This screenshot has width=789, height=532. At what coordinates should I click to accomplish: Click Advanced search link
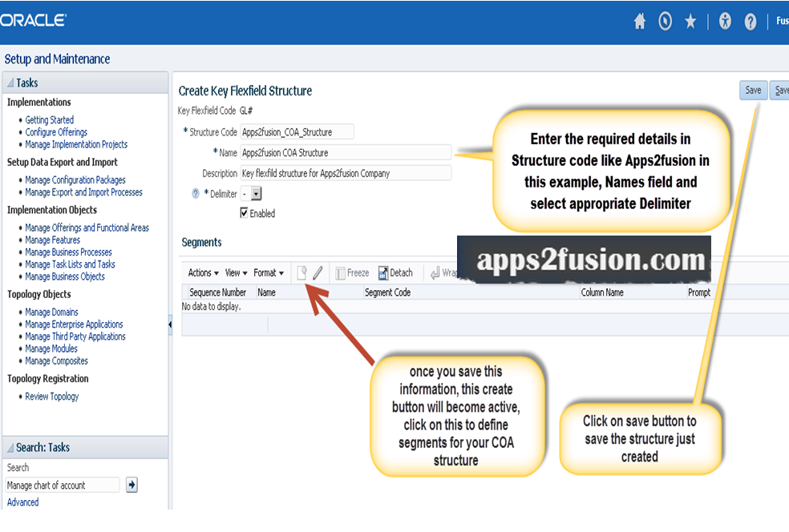pos(22,502)
